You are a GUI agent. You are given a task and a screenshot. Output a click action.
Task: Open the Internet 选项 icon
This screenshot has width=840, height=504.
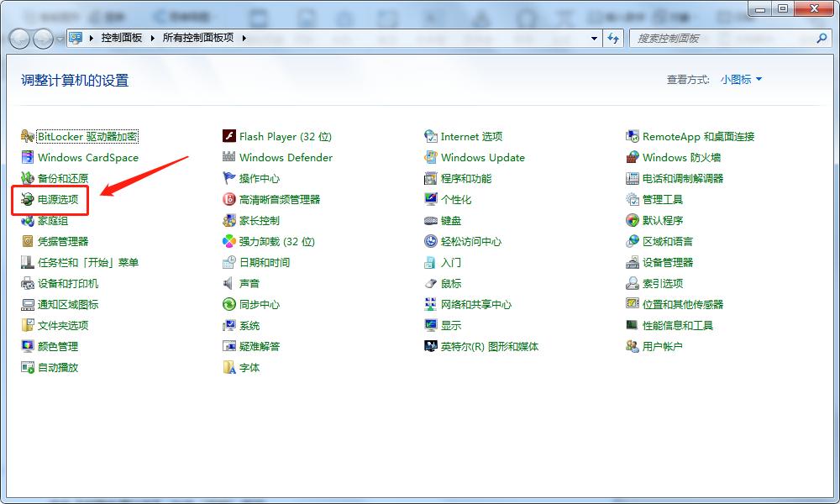(x=431, y=137)
